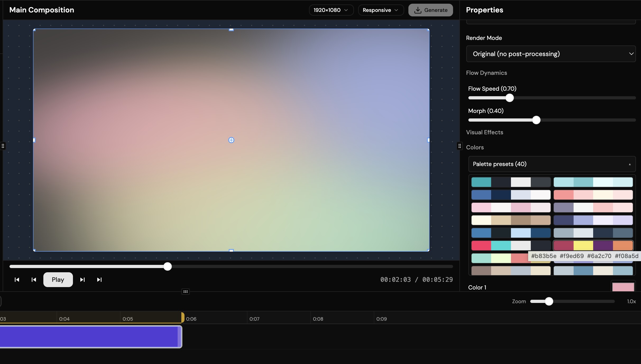Viewport: 641px width, 364px height.
Task: Click the right middle resize handle
Action: coord(428,140)
